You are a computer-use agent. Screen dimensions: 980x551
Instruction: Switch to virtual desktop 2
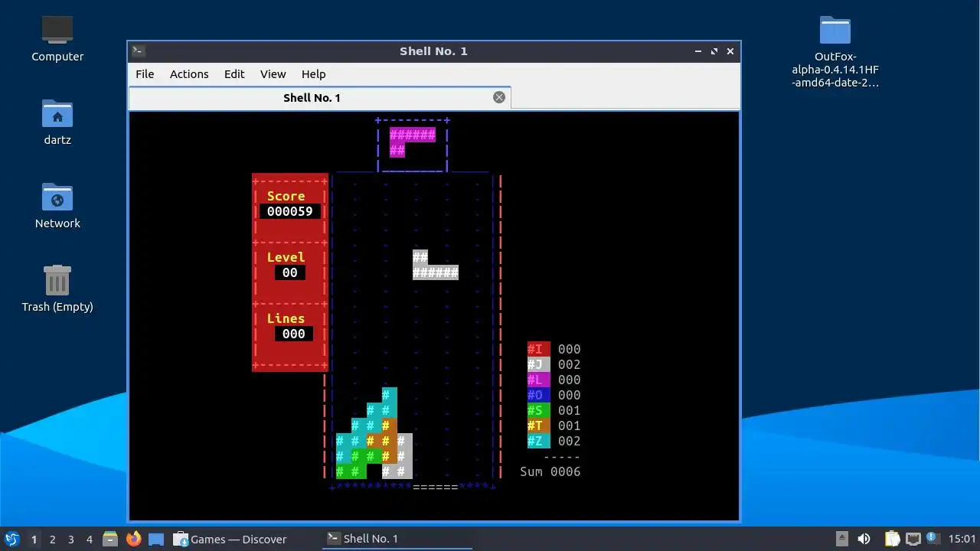pyautogui.click(x=52, y=540)
